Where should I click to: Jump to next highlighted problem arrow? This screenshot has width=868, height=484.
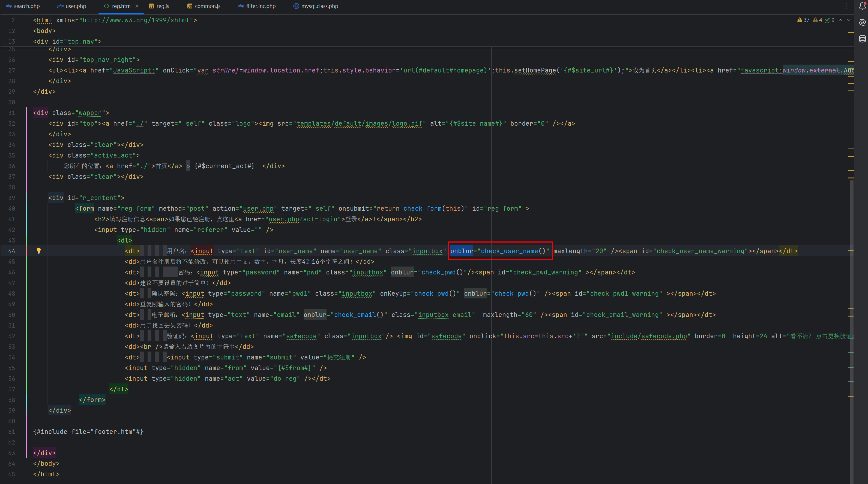click(849, 20)
